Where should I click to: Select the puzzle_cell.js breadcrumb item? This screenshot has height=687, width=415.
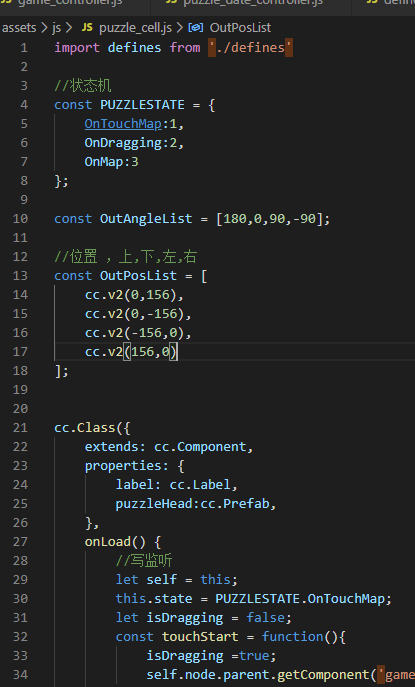[x=135, y=28]
